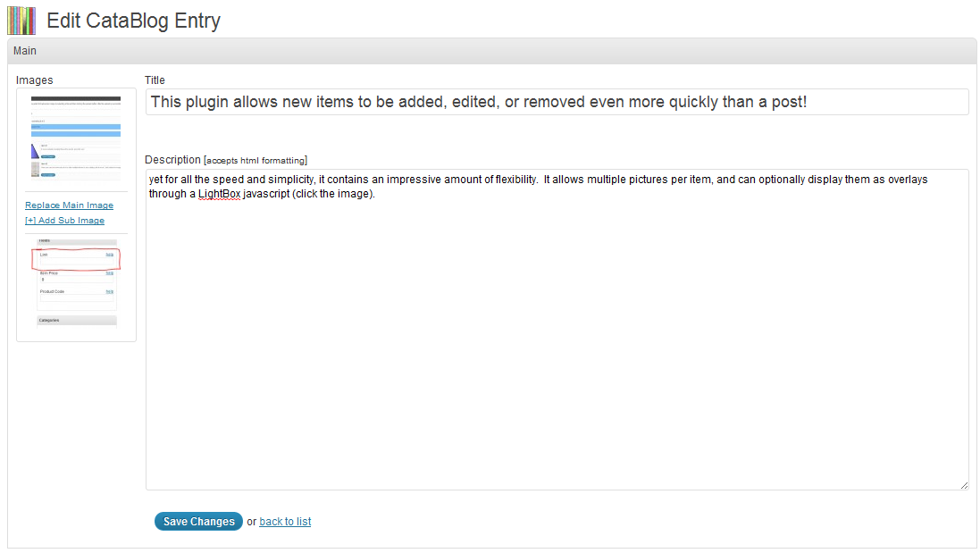This screenshot has height=553, width=980.
Task: Click the main image thumbnail
Action: [76, 138]
